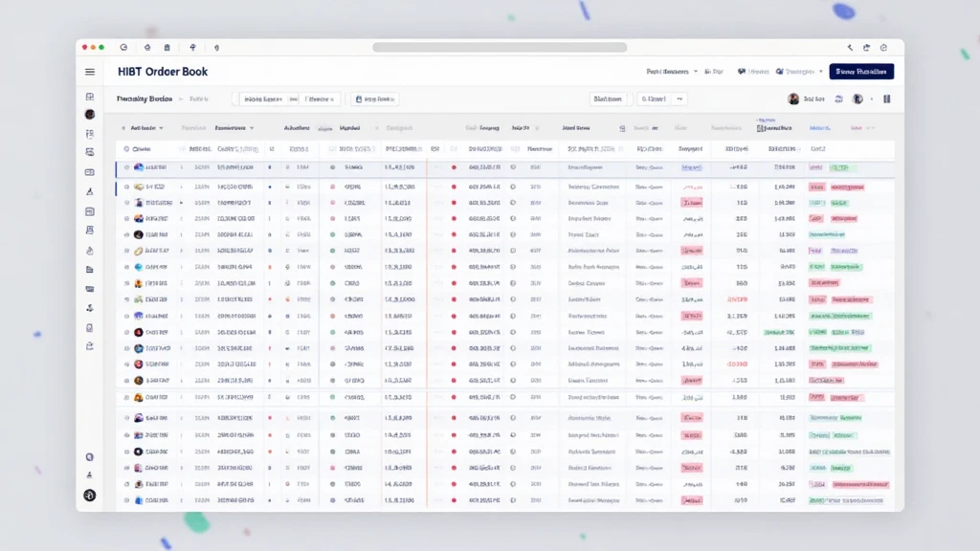Expand the first column header dropdown arrow
The image size is (980, 551).
pyautogui.click(x=161, y=128)
